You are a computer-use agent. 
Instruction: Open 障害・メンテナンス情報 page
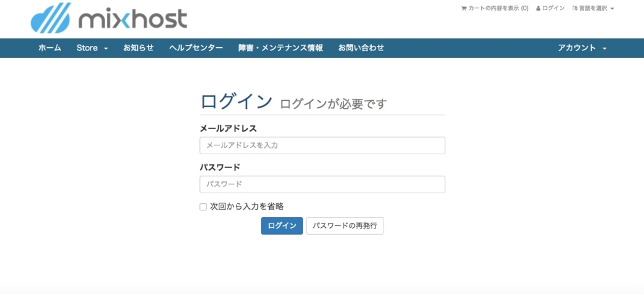(x=280, y=48)
